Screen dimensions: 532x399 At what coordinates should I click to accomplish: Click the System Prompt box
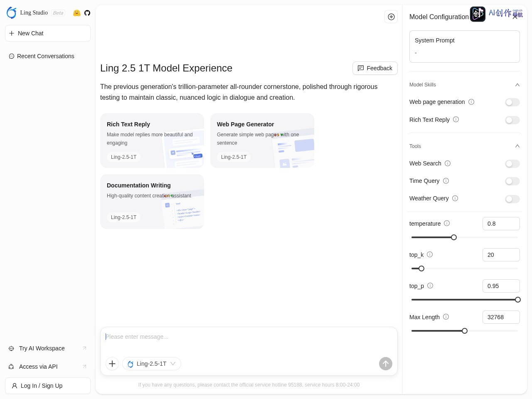pyautogui.click(x=465, y=47)
